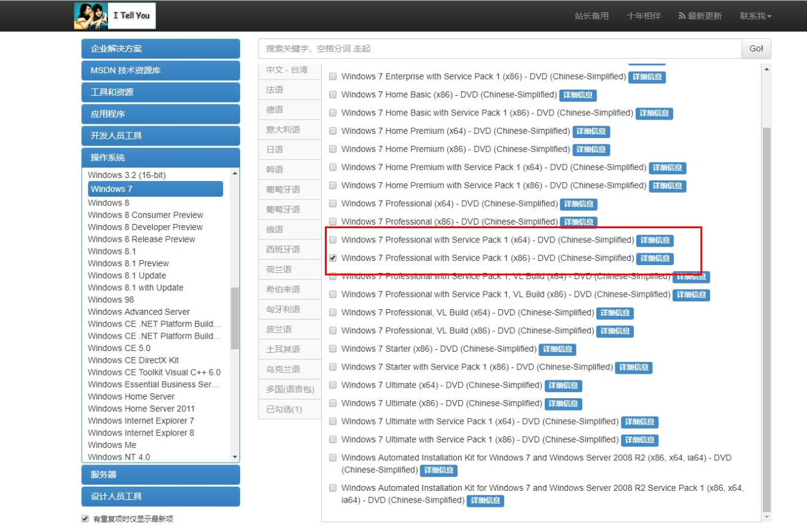
Task: Uncheck Windows 7 Professional with SP1 (x86) box
Action: click(x=333, y=258)
